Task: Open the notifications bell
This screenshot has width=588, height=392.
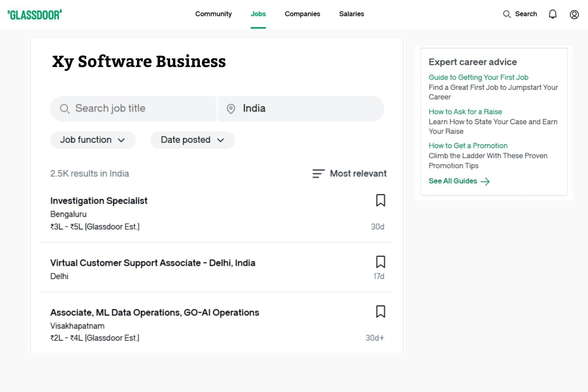Action: click(552, 14)
